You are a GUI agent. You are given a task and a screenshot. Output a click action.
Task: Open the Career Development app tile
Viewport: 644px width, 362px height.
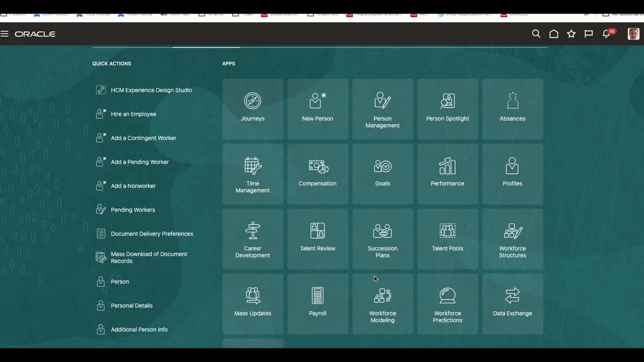click(x=253, y=239)
